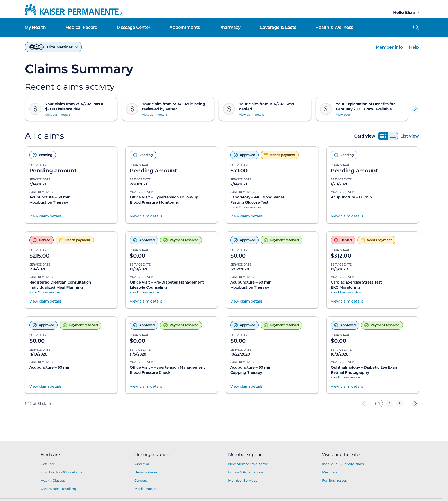The height and width of the screenshot is (501, 448).
Task: Click Needs payment badge on $71.00 claim
Action: click(280, 155)
